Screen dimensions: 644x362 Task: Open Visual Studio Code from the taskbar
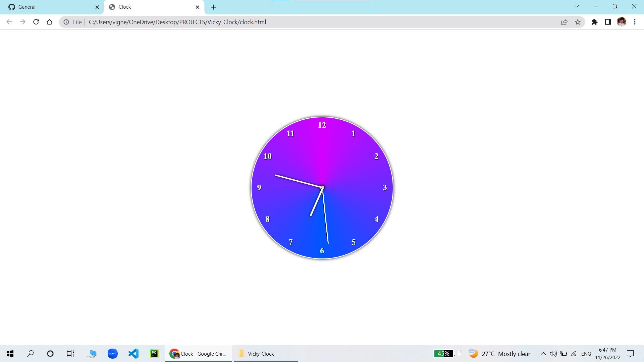click(x=133, y=353)
